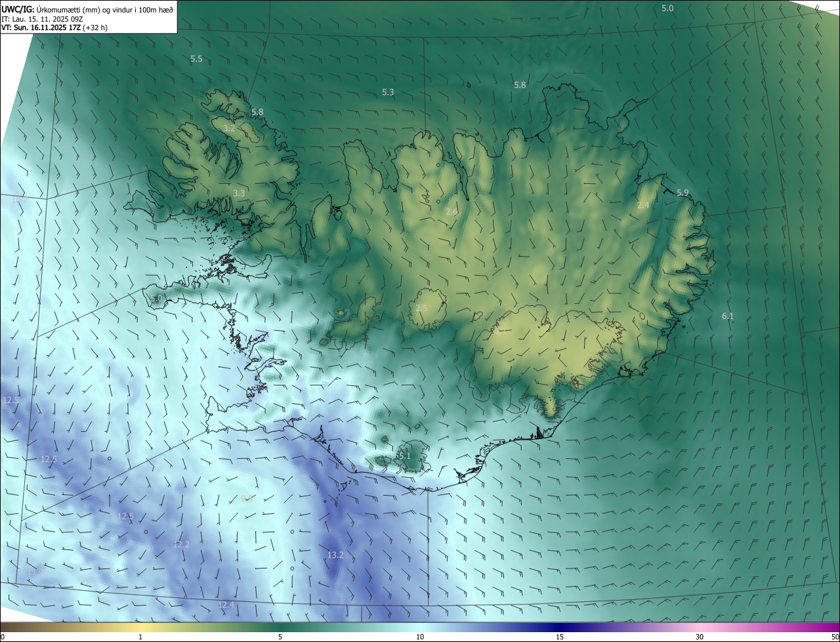This screenshot has width=840, height=642.
Task: Click the 13.2 precipitation value label
Action: [335, 555]
